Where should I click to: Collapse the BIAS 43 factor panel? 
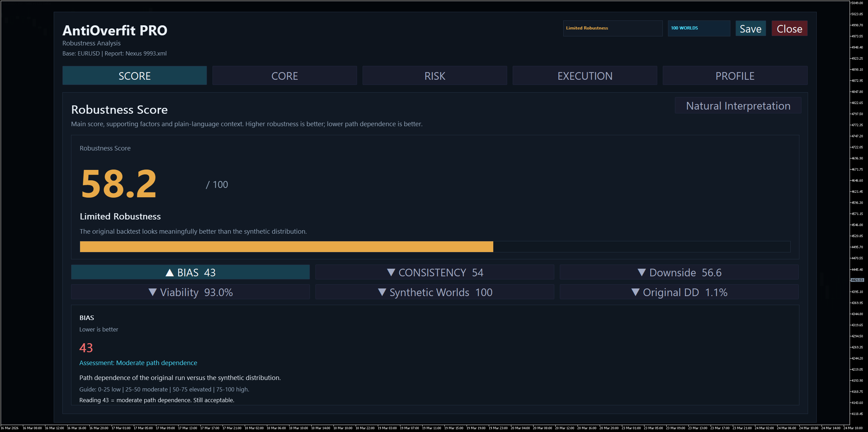(190, 273)
